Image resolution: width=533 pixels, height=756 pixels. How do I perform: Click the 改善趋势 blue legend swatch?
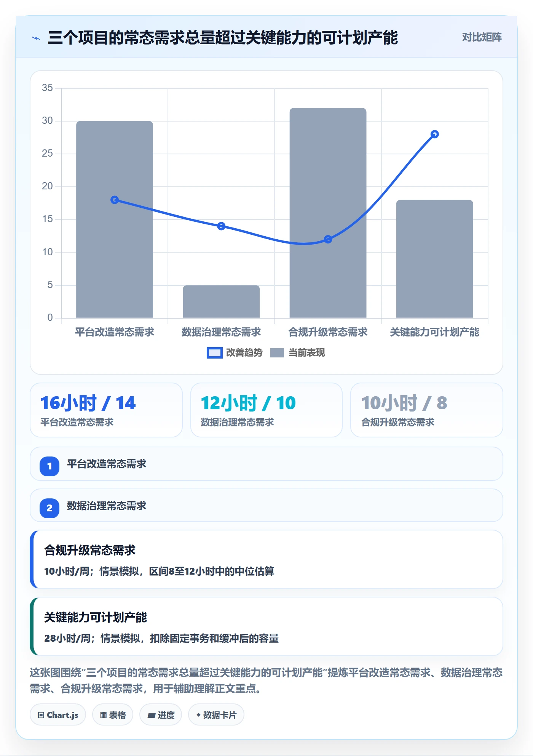point(214,353)
